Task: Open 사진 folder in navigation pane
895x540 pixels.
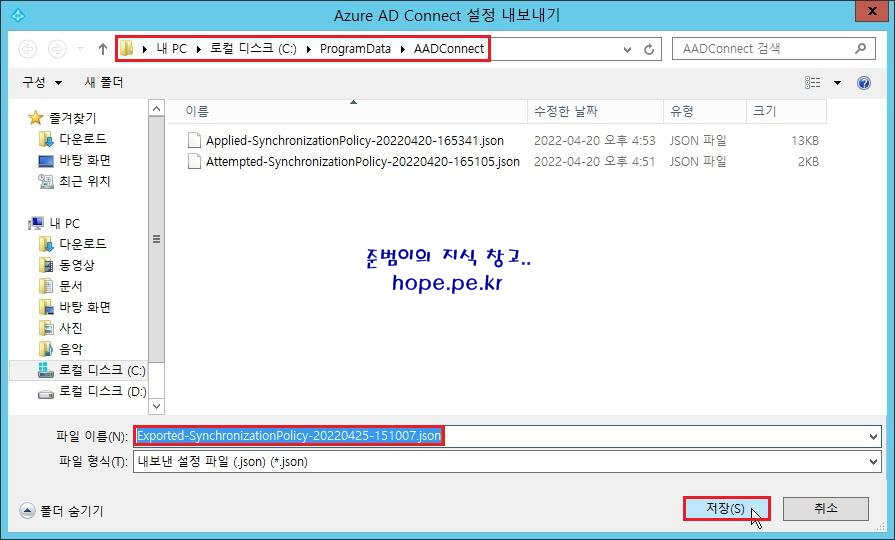Action: 71,328
